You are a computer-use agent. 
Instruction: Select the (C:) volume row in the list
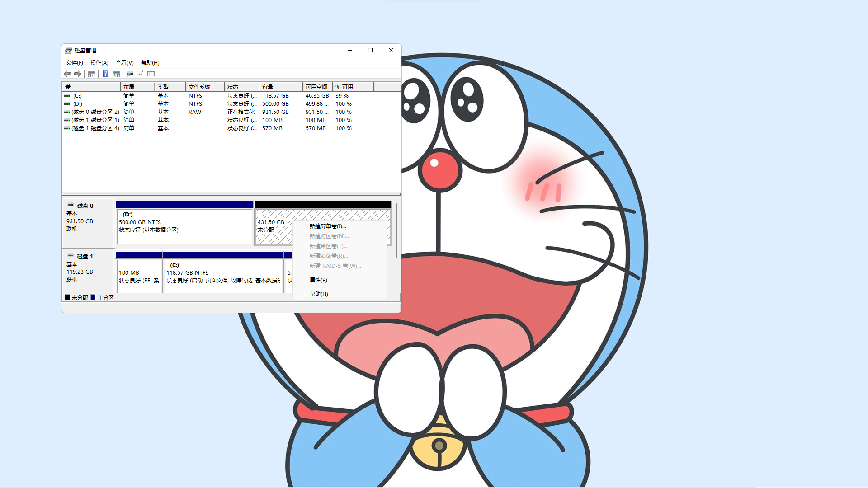coord(78,96)
